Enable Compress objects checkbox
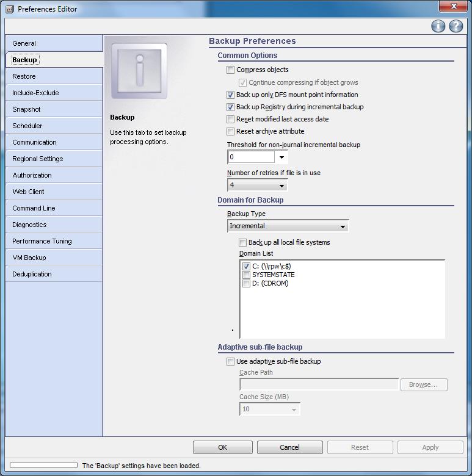 (x=231, y=70)
